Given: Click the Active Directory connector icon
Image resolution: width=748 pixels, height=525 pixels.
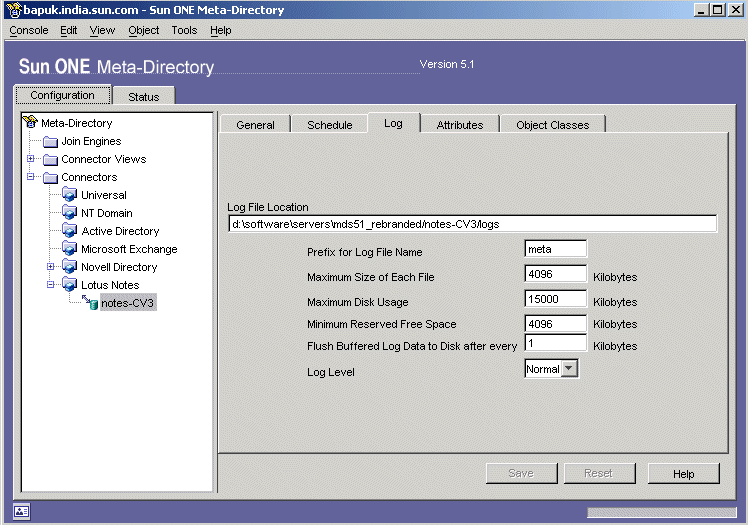Looking at the screenshot, I should [70, 230].
